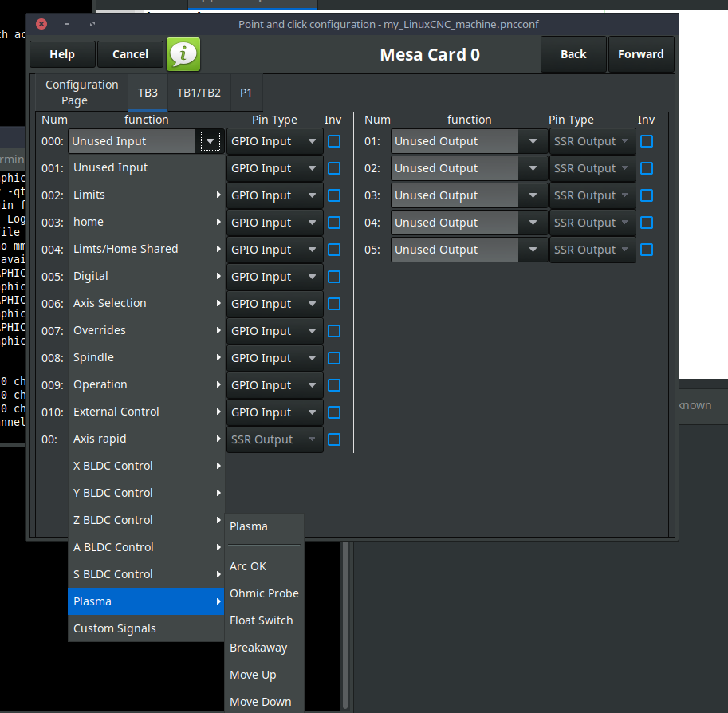This screenshot has height=713, width=728.
Task: Select Move Up from Plasma submenu
Action: click(264, 675)
